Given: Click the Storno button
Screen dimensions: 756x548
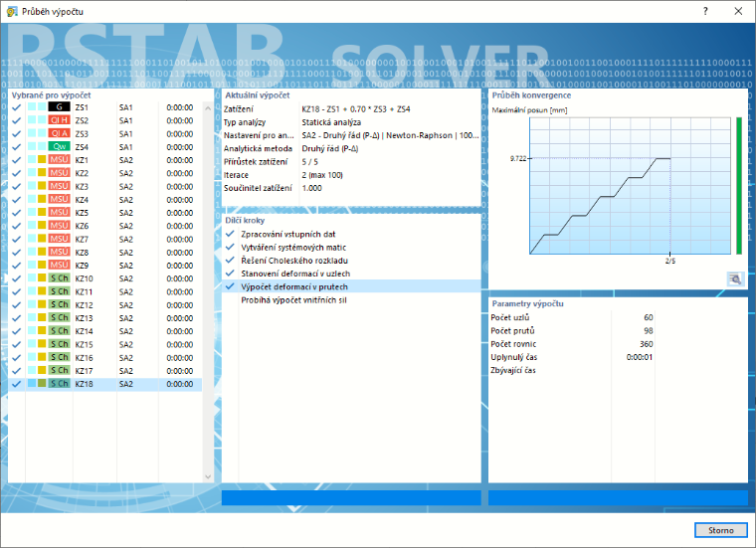Looking at the screenshot, I should (x=721, y=530).
